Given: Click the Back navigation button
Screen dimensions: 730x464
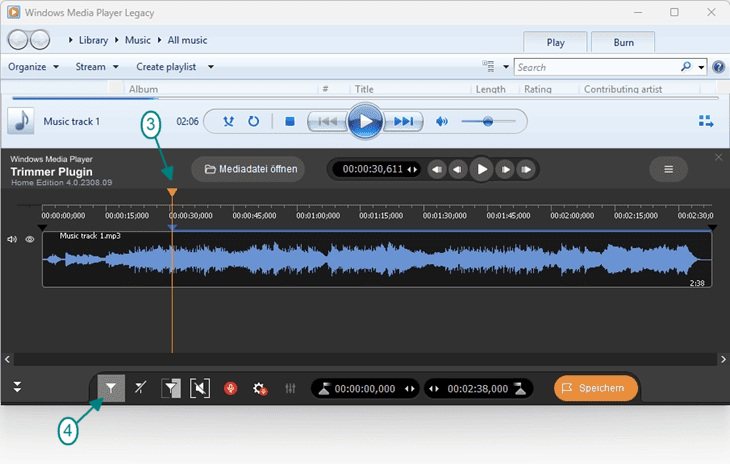Looking at the screenshot, I should 18,40.
